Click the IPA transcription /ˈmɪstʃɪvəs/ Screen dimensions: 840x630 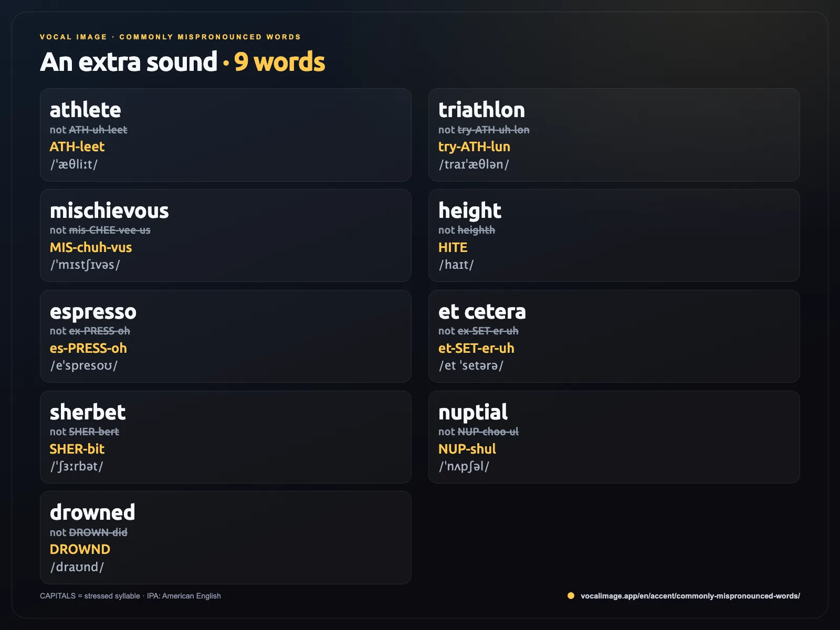85,265
